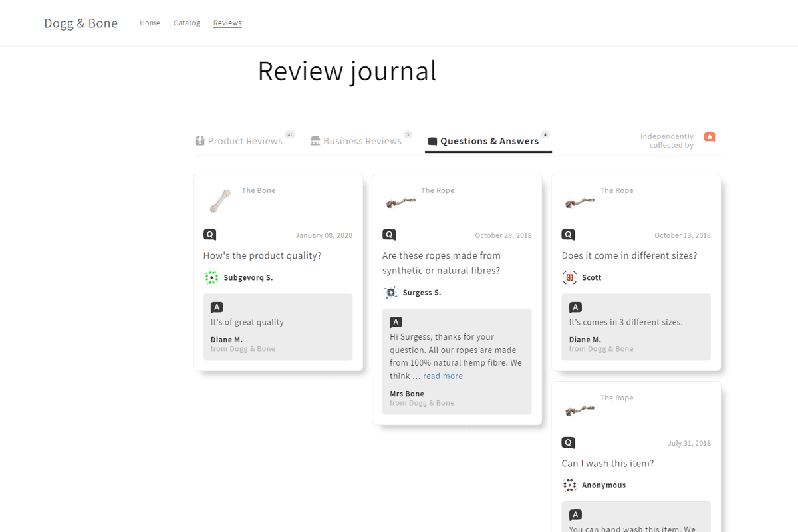The height and width of the screenshot is (532, 798).
Task: Open the Reviews nav link
Action: [227, 23]
